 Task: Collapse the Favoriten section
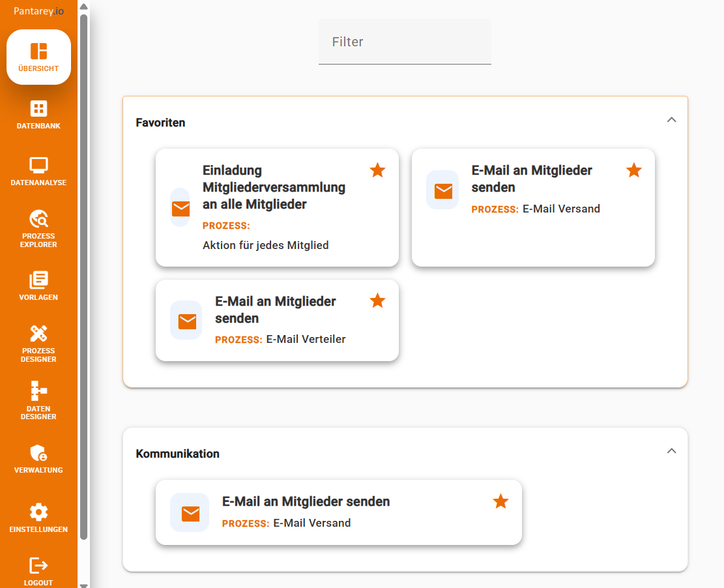[671, 120]
